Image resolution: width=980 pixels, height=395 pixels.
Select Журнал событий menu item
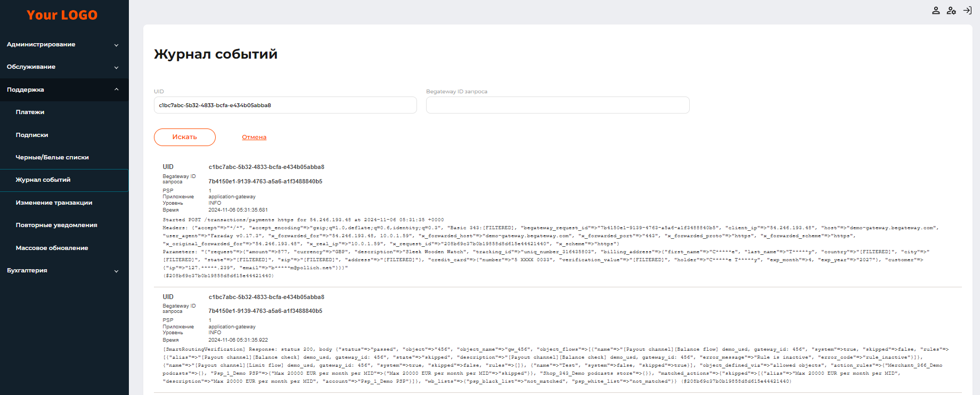tap(43, 180)
